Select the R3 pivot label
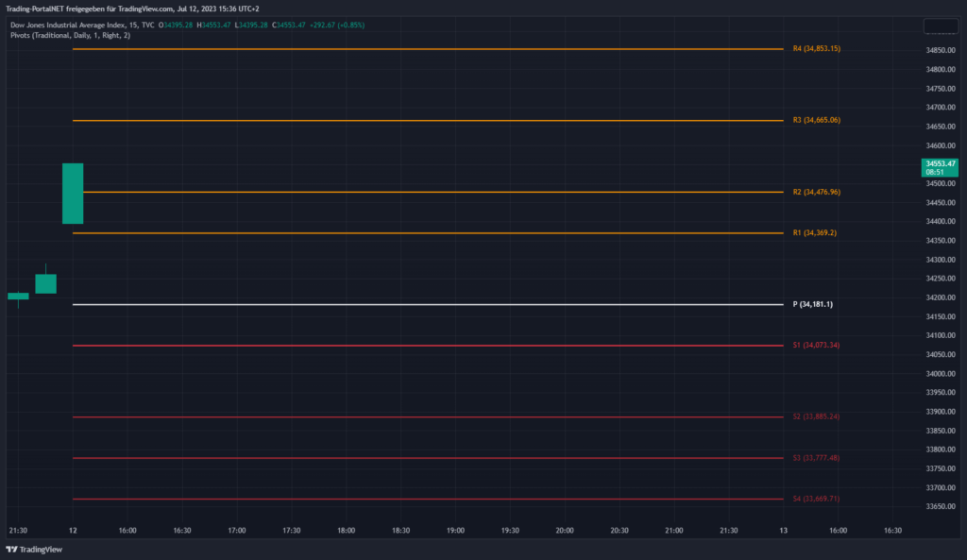967x560 pixels. 816,120
